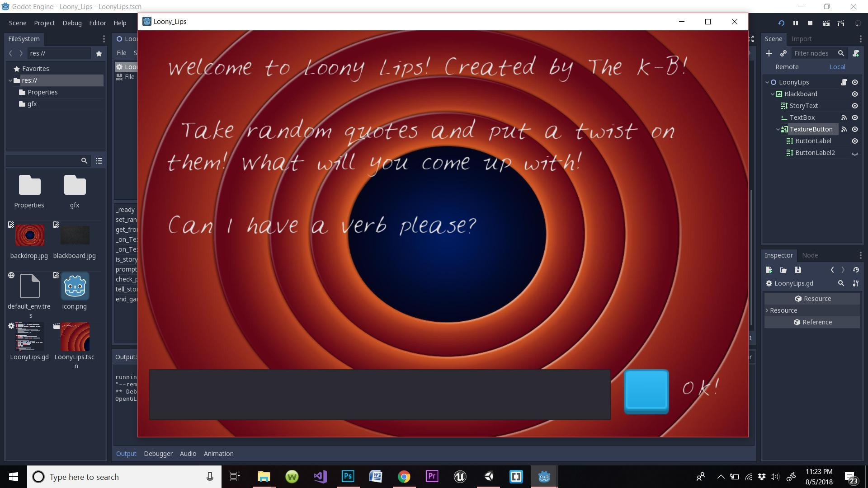Pause the running scene
Image resolution: width=868 pixels, height=488 pixels.
(796, 23)
